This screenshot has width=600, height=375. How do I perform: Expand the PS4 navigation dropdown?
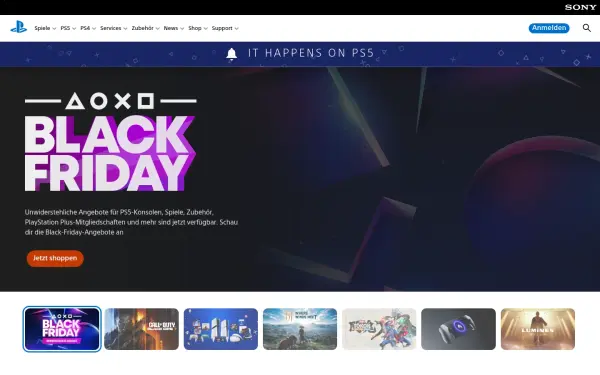(x=88, y=28)
